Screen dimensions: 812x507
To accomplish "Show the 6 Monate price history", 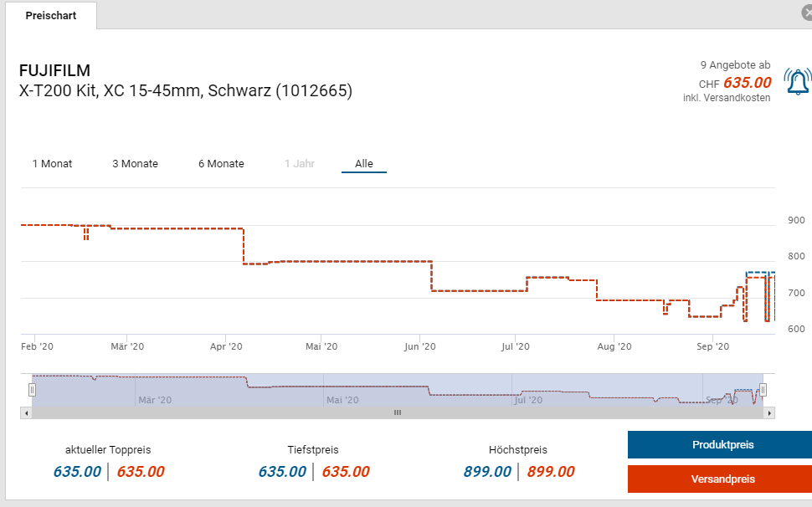I will point(221,164).
